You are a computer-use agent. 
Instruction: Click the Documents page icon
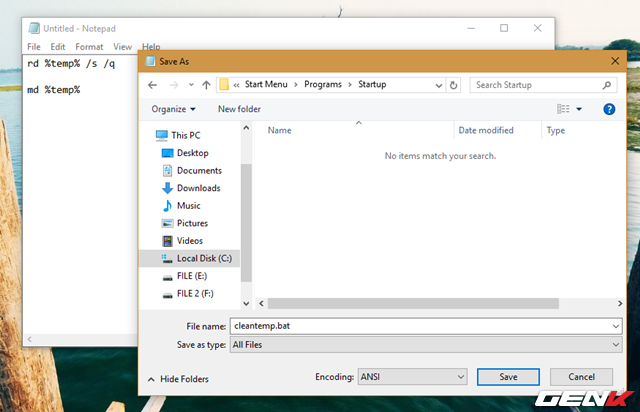click(x=167, y=170)
